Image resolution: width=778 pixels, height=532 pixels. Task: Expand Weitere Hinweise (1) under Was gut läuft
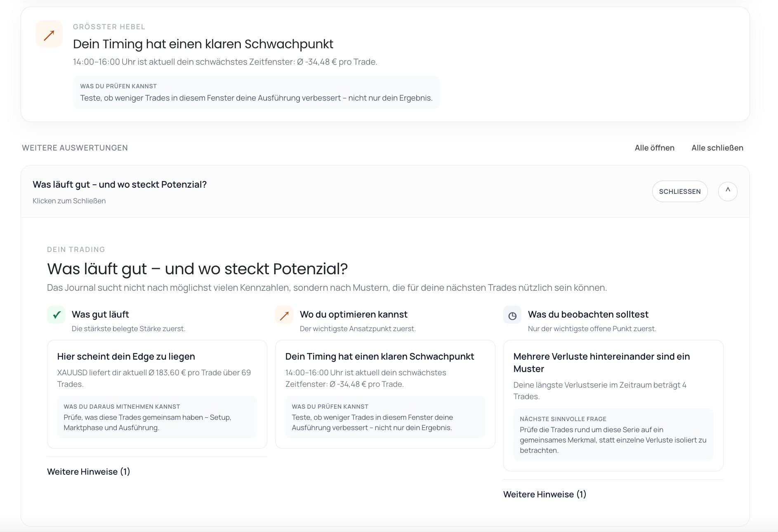(89, 471)
